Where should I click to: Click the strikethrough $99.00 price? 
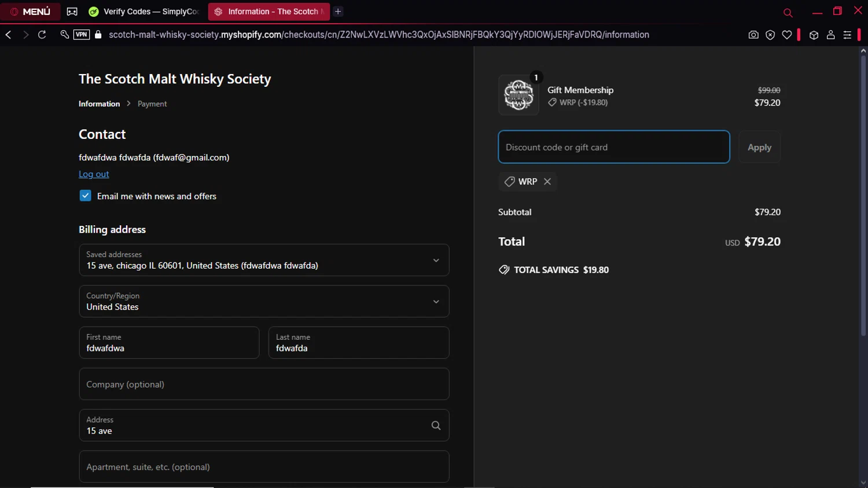pyautogui.click(x=769, y=90)
